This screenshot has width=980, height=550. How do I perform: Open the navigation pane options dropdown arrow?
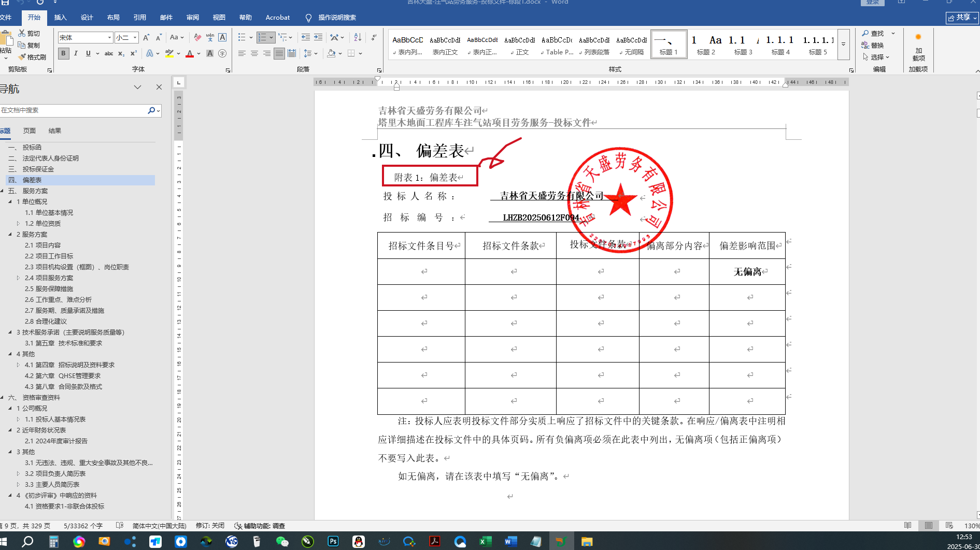coord(137,87)
